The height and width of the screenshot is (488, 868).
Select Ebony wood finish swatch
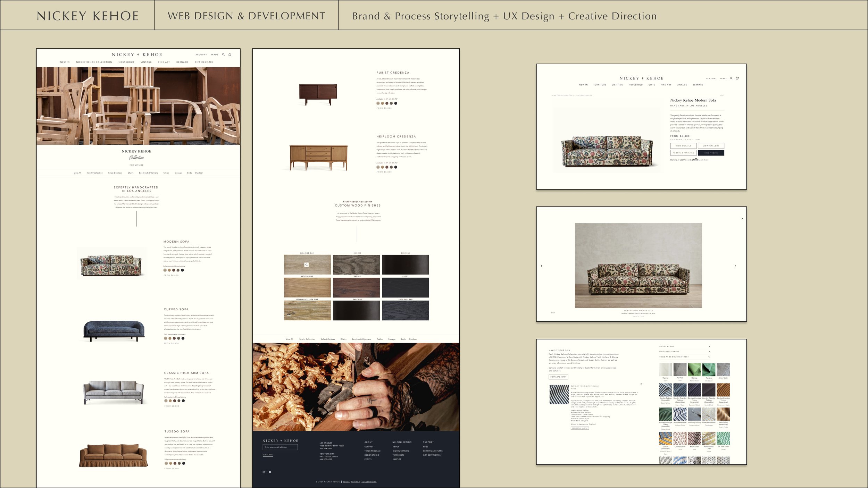(405, 287)
